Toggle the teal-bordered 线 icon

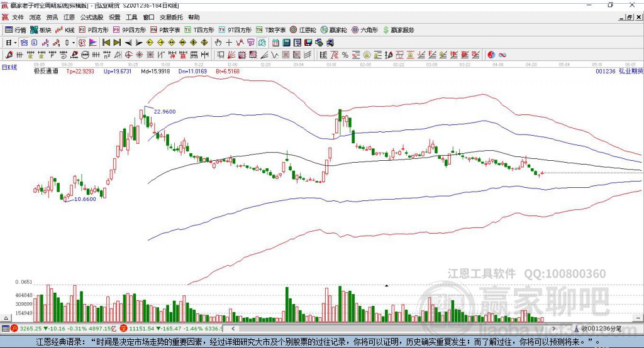[x=262, y=43]
